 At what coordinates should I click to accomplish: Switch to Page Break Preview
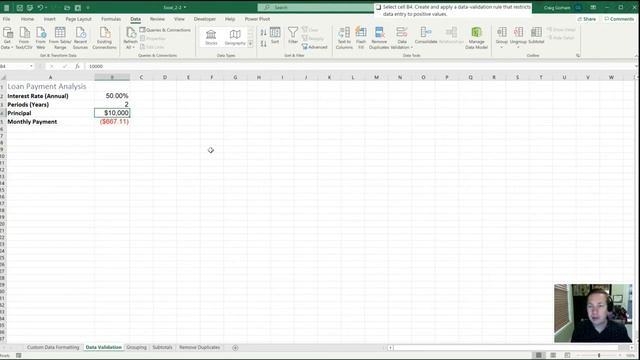point(567,356)
